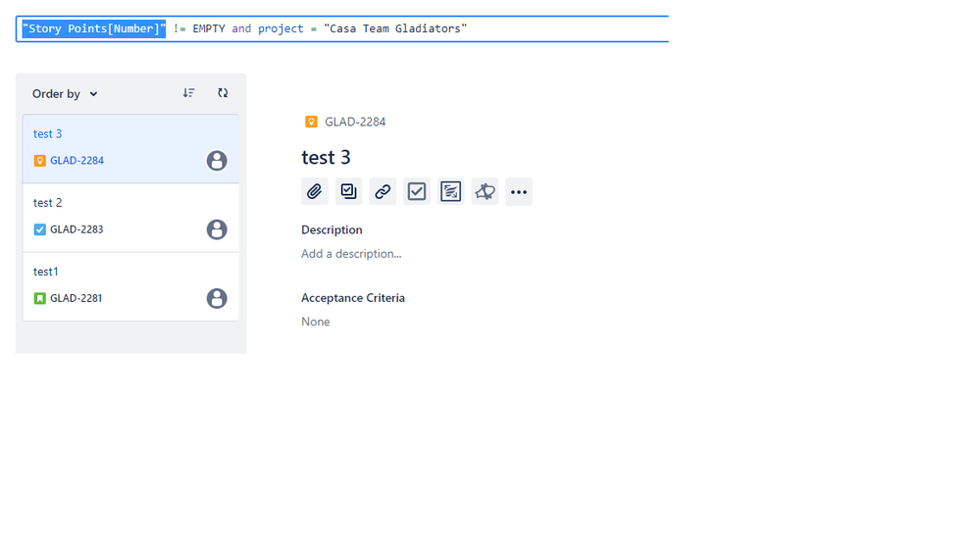The width and height of the screenshot is (980, 551).
Task: Click the Acceptance Criteria label
Action: coord(353,298)
